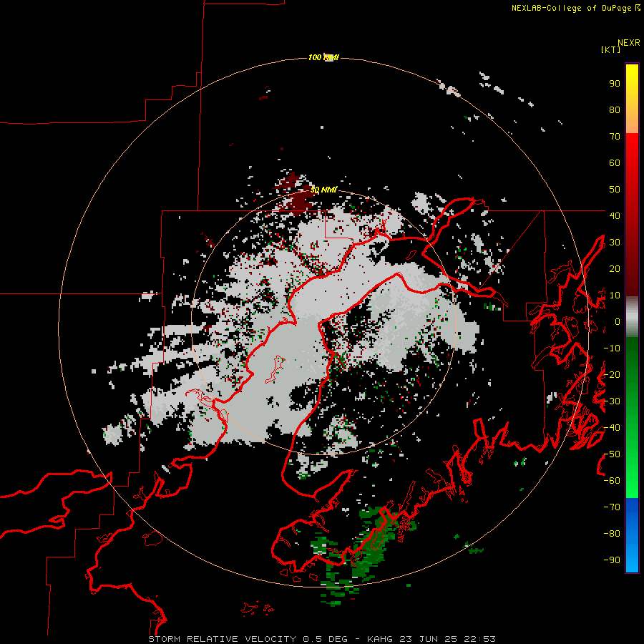Click the -20 label on the velocity scale
Screen dimensions: 644x644
point(612,374)
